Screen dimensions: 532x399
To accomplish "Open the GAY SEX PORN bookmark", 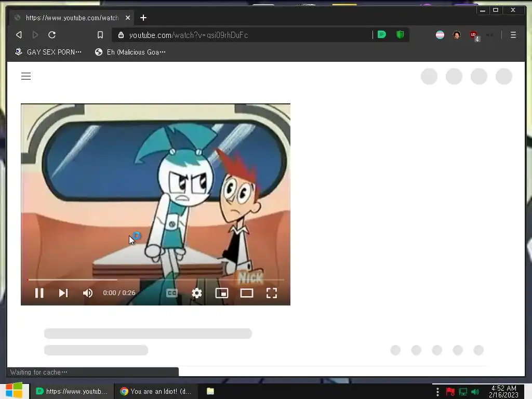I will pyautogui.click(x=48, y=52).
